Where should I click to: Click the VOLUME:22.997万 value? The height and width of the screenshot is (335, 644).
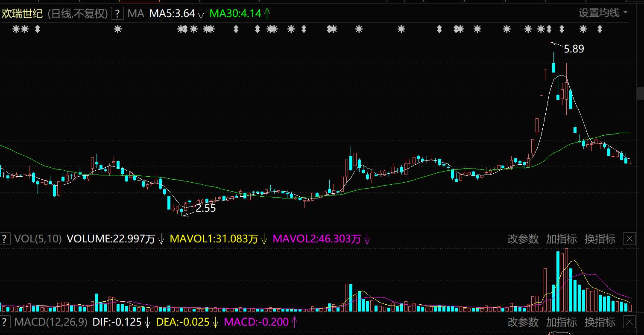[111, 239]
